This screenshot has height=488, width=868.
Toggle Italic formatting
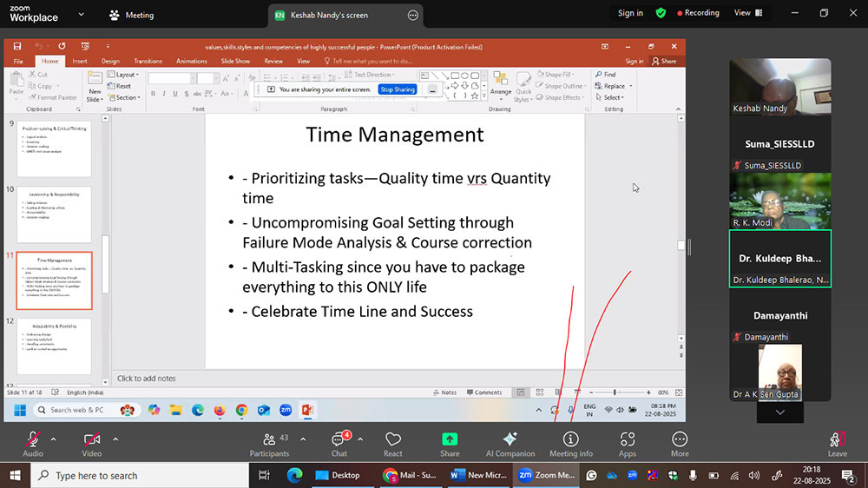[x=164, y=94]
